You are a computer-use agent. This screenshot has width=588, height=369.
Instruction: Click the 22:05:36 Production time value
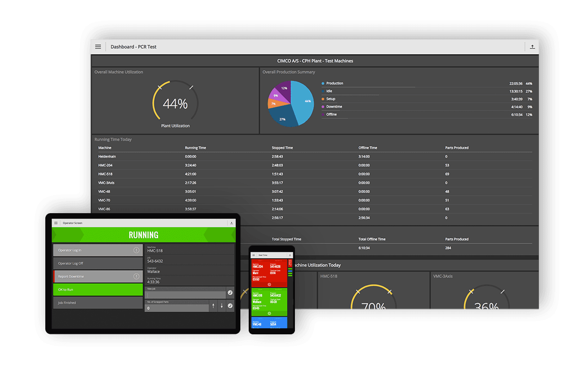516,84
